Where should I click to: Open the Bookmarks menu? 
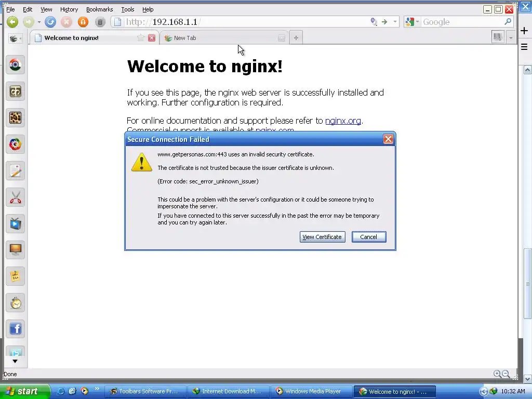coord(99,9)
